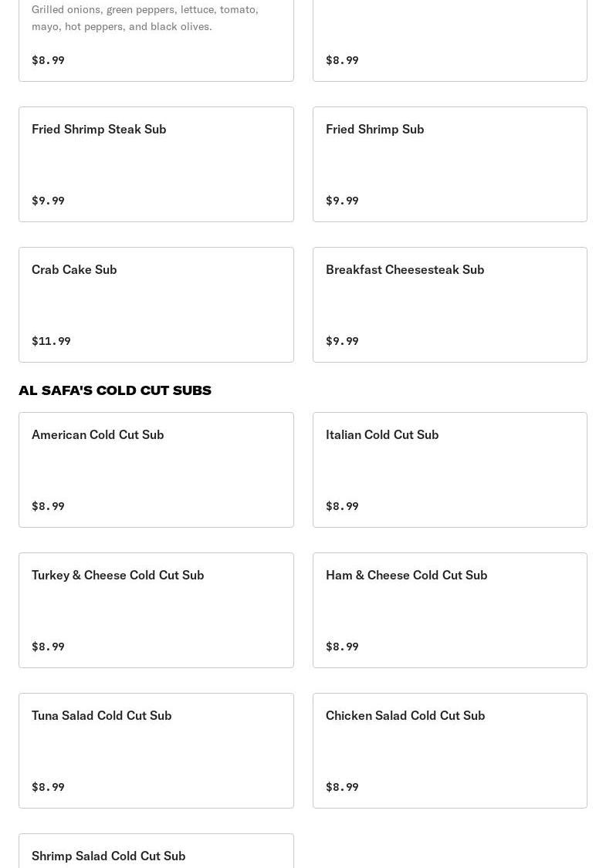
Task: Click the Al Safa's Cold Cut Subs heading
Action: click(115, 390)
